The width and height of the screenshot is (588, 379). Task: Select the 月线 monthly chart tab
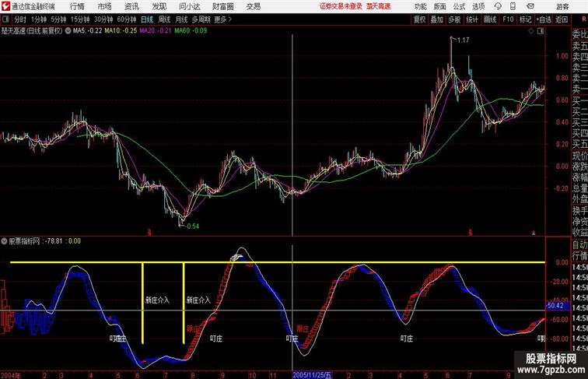coord(181,19)
